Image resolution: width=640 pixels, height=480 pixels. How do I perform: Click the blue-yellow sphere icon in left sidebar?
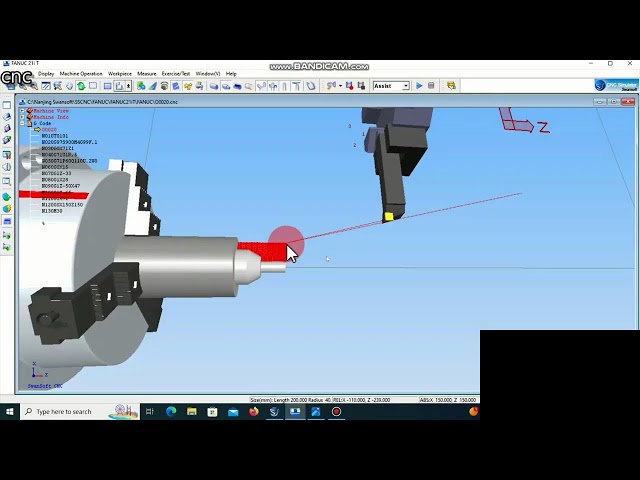[x=7, y=209]
